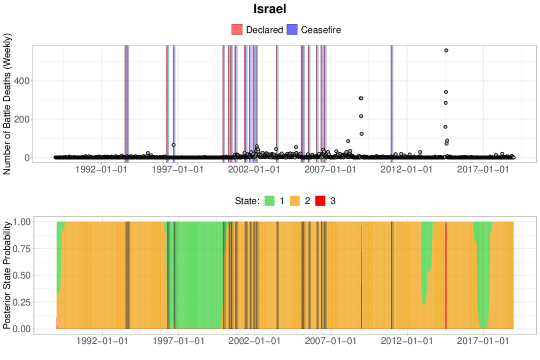Click the data point near 300 deaths in 2009
Image resolution: width=540 pixels, height=360 pixels.
tap(361, 98)
